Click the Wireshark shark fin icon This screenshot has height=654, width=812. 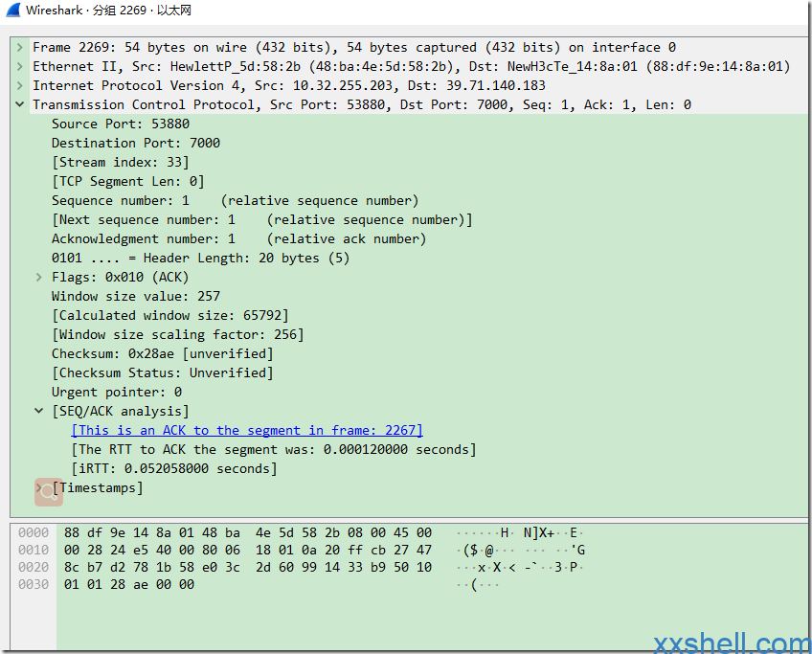click(x=13, y=10)
